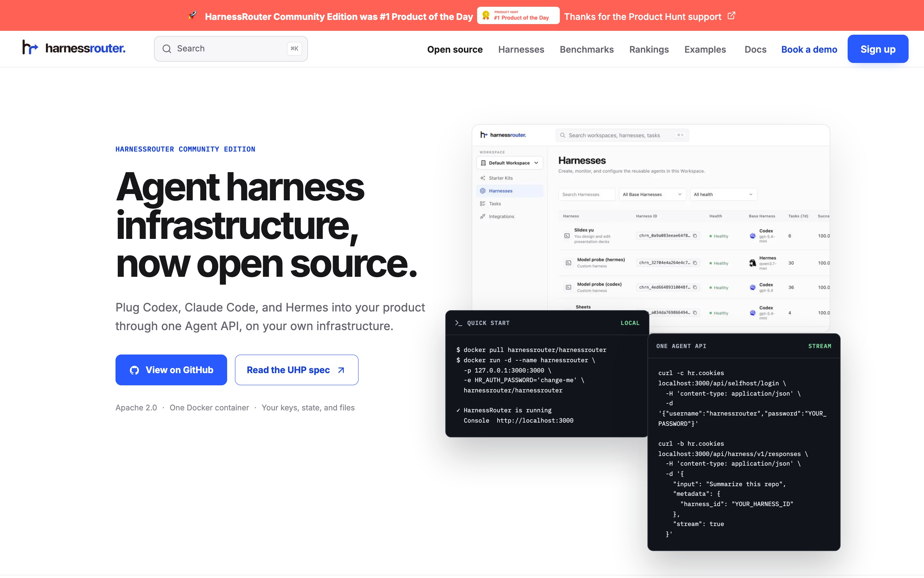Click the Codex logo in Slides yu row
The width and height of the screenshot is (924, 578).
coord(753,236)
